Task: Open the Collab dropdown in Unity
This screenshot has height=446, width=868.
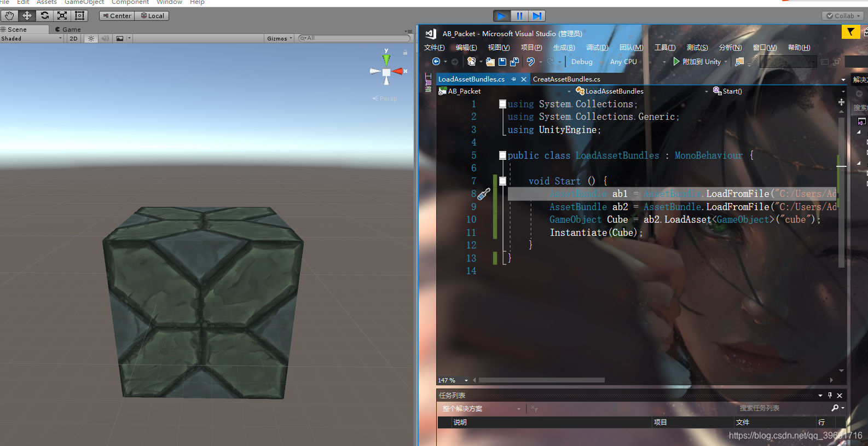Action: (843, 16)
